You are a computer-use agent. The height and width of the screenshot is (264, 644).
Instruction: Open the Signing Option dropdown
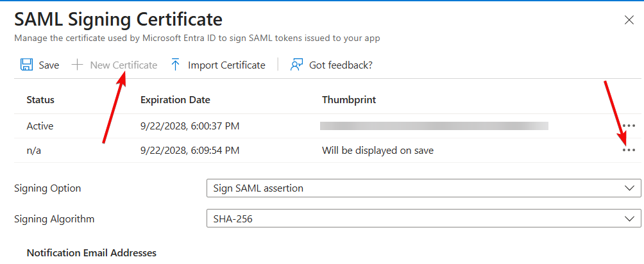(x=423, y=188)
